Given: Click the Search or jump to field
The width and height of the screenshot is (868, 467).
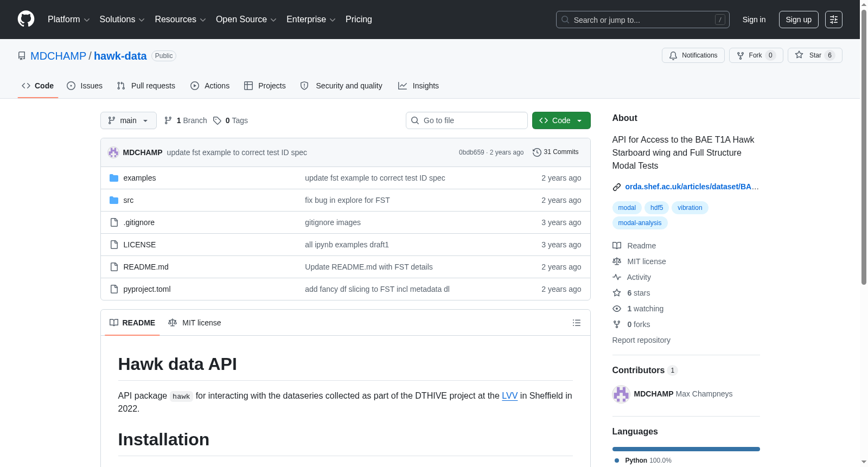Looking at the screenshot, I should [x=643, y=20].
